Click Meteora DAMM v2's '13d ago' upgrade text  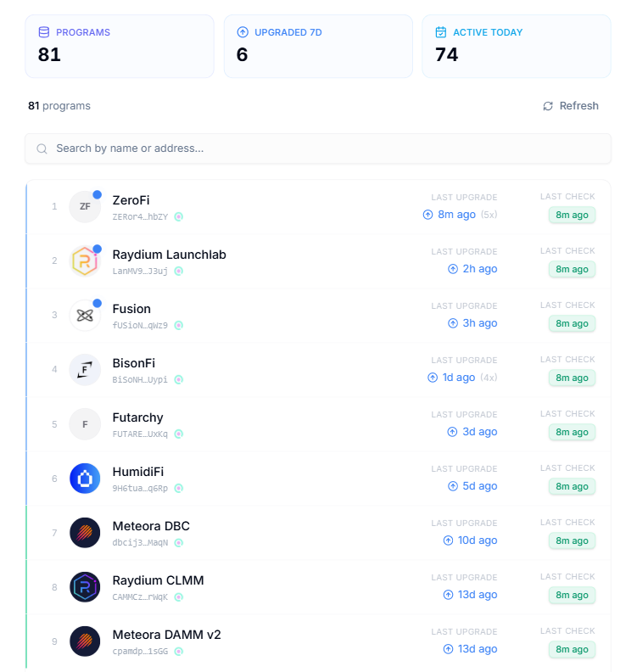[478, 649]
